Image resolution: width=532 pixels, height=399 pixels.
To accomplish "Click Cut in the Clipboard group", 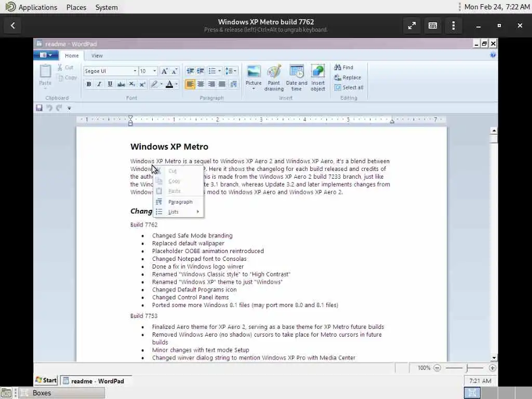I will (x=65, y=67).
